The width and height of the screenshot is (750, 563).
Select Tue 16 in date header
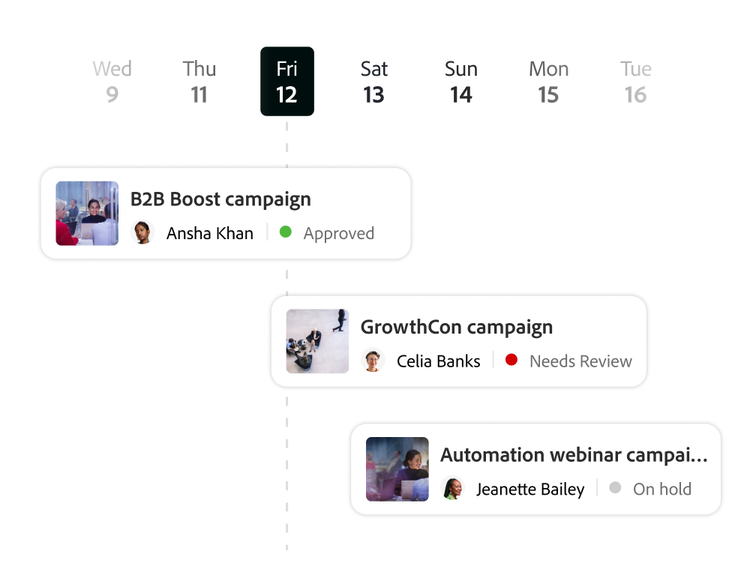click(x=636, y=82)
